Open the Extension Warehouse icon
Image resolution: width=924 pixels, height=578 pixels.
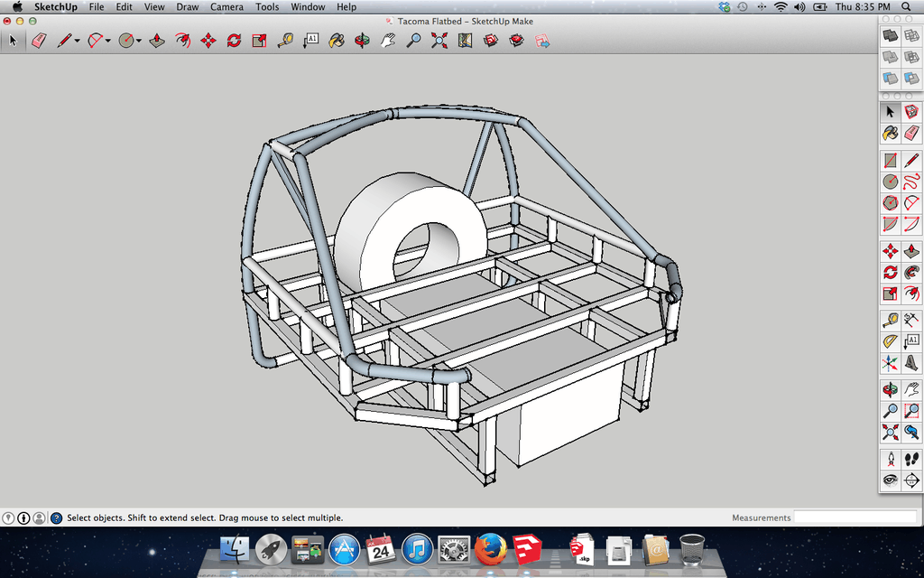click(x=517, y=41)
